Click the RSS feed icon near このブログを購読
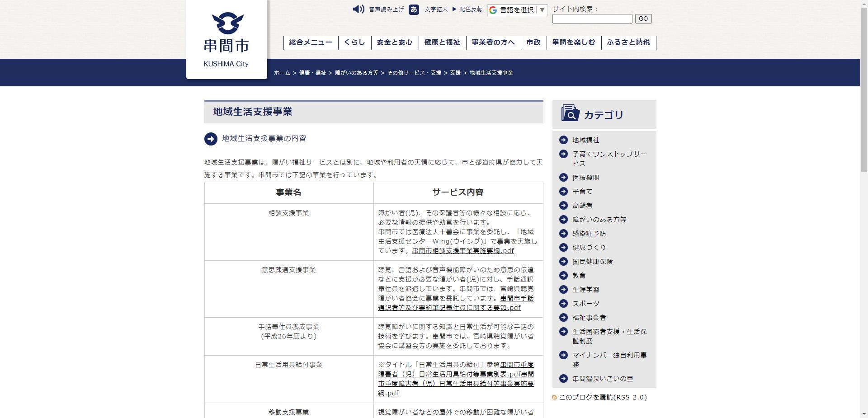The image size is (868, 418). click(x=554, y=397)
